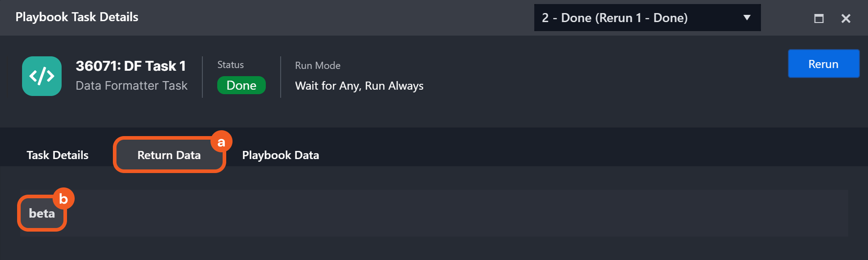Viewport: 868px width, 260px height.
Task: Open the Playbook Data tab
Action: coord(280,155)
